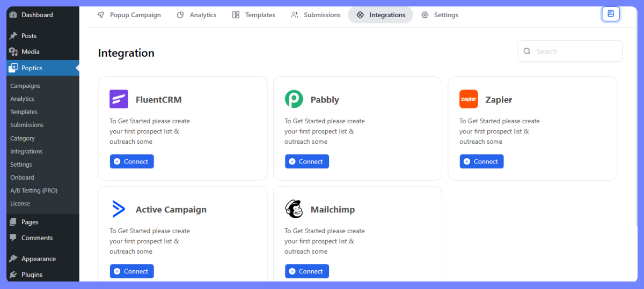Click the Active Campaign logo icon
The width and height of the screenshot is (644, 289).
pyautogui.click(x=119, y=209)
